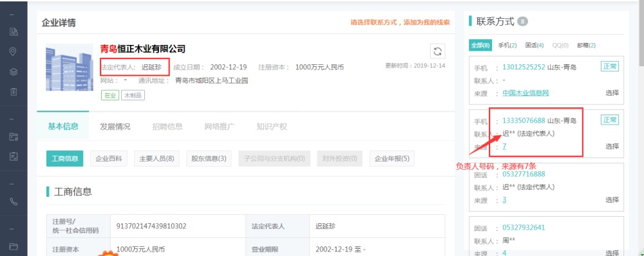Open the document search icon in sidebar
Image resolution: width=644 pixels, height=256 pixels.
14,32
